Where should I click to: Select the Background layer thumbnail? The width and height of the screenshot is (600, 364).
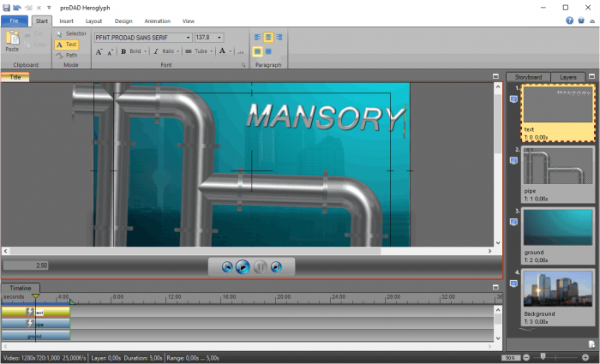(x=558, y=291)
